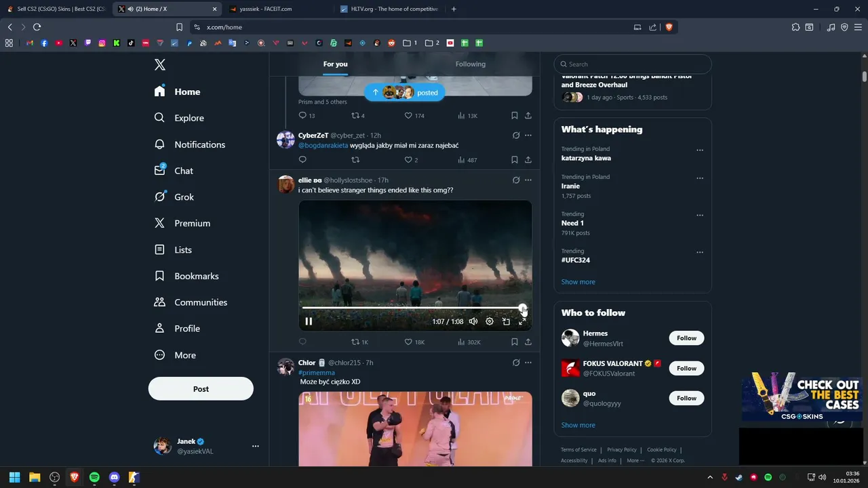Ask Grok about Chlor's post
The width and height of the screenshot is (868, 488).
516,363
